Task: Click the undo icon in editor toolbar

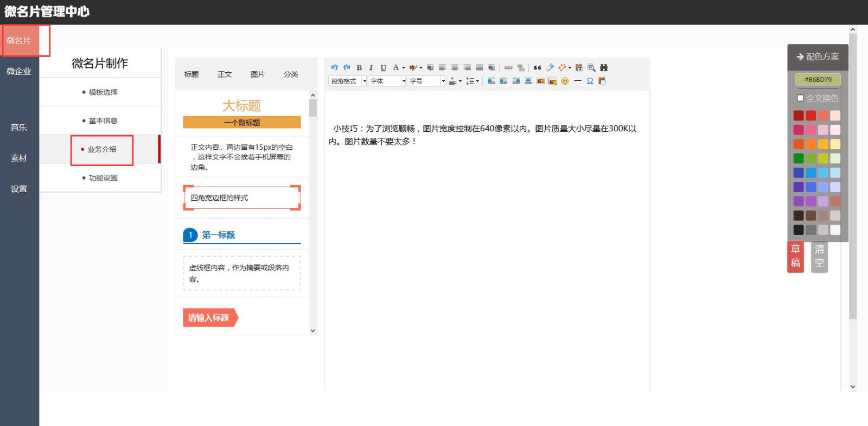Action: pyautogui.click(x=334, y=67)
